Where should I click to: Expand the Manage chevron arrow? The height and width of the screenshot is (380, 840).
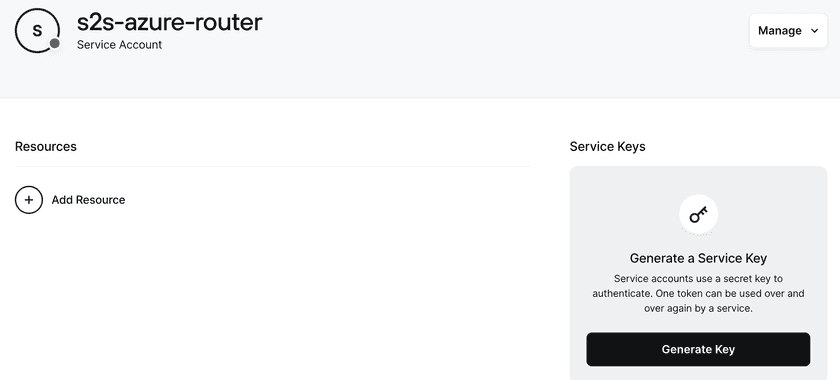(815, 31)
